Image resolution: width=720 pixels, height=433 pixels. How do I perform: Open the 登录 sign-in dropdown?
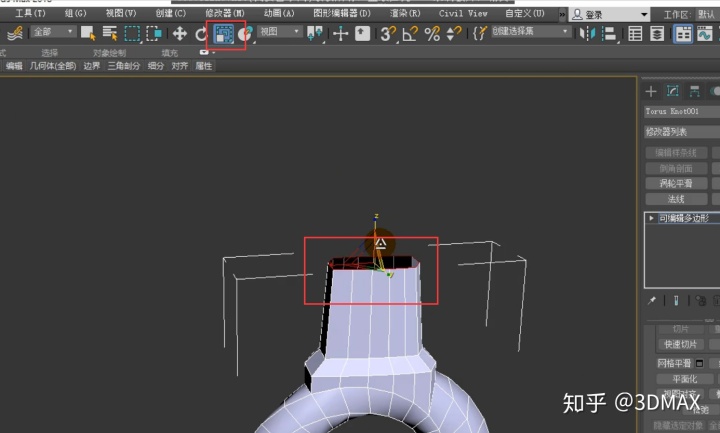[x=610, y=15]
